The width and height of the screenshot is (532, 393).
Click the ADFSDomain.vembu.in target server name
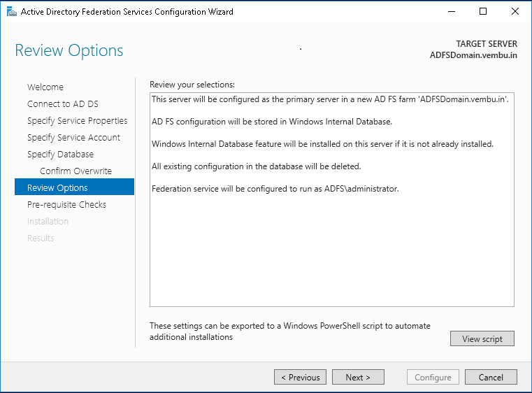pyautogui.click(x=473, y=55)
